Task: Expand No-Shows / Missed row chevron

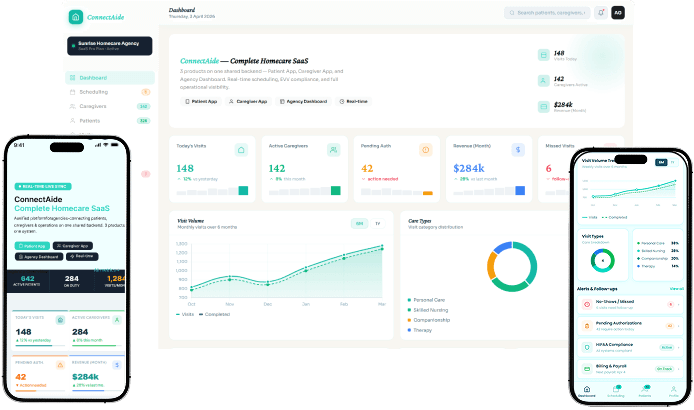Action: 679,304
